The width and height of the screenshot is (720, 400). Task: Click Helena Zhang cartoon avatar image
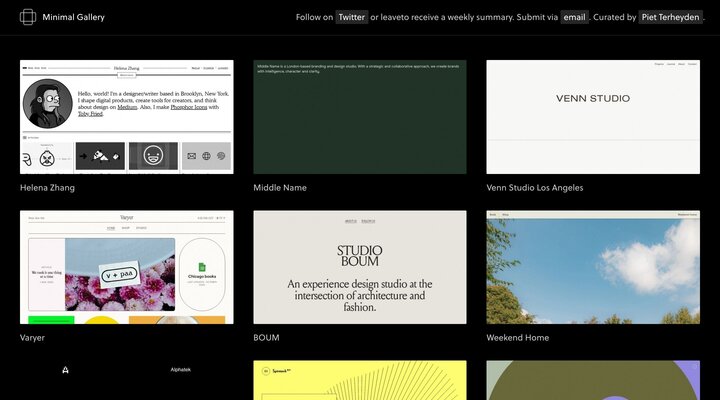[x=48, y=103]
